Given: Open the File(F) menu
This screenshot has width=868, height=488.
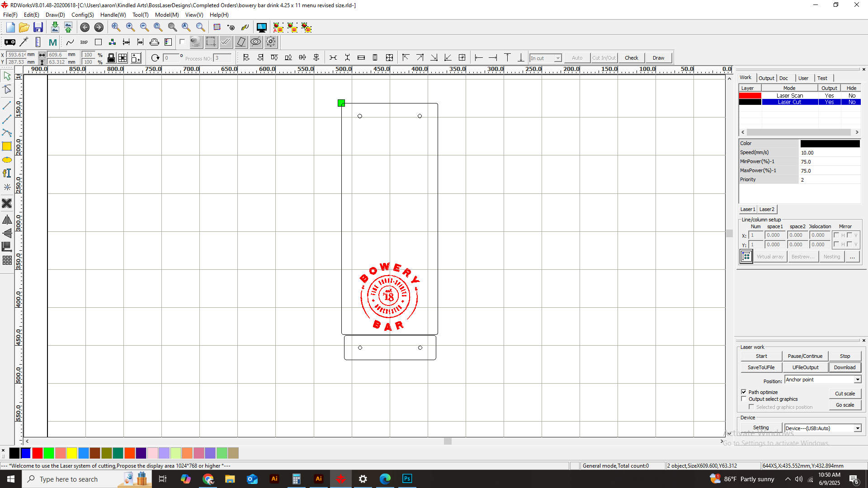Looking at the screenshot, I should pos(10,15).
